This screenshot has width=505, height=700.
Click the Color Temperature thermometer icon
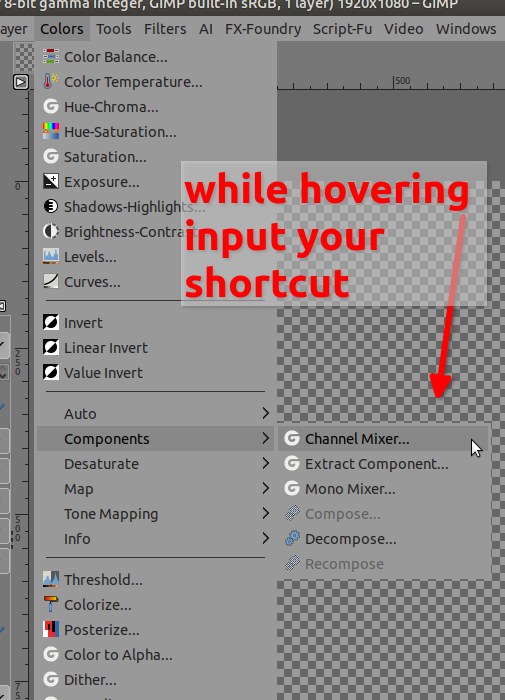(51, 82)
